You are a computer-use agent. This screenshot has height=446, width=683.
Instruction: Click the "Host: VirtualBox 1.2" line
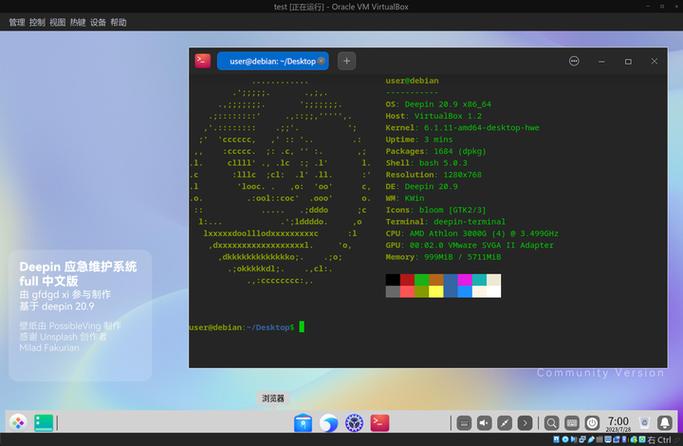(x=433, y=116)
